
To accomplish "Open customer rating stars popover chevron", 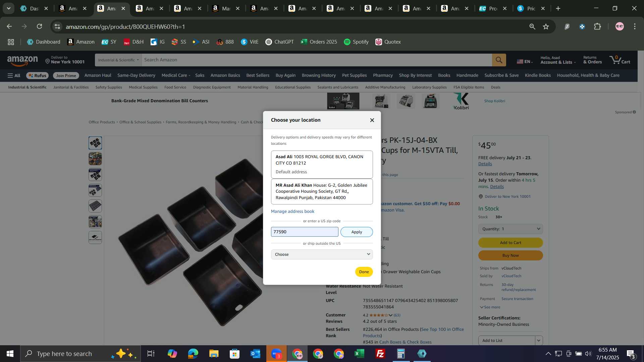I will click(390, 315).
